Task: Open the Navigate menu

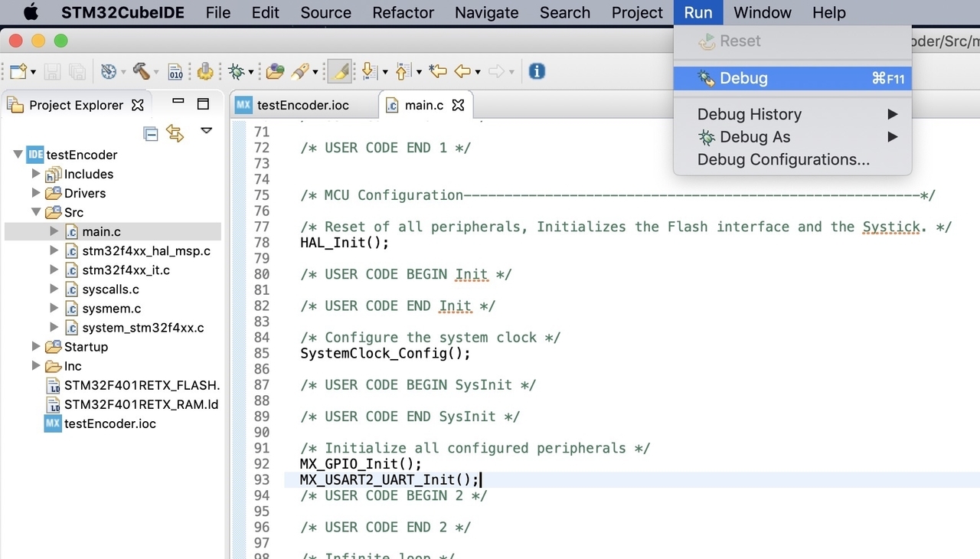Action: (x=487, y=13)
